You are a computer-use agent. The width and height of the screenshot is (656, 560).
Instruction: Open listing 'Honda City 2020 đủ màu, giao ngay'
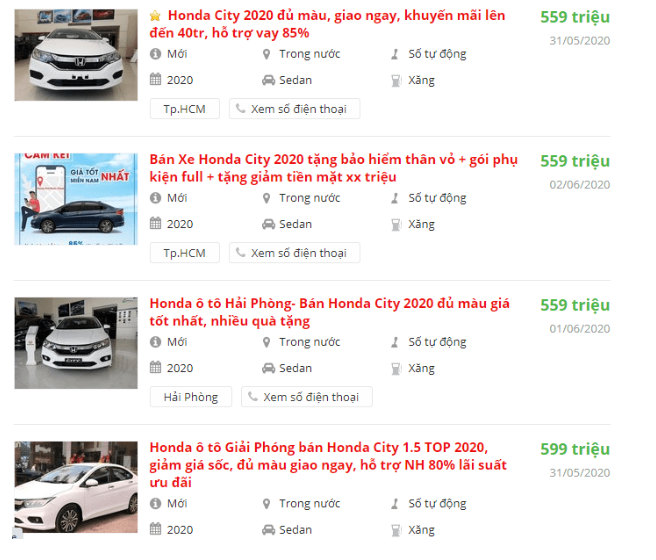(328, 24)
